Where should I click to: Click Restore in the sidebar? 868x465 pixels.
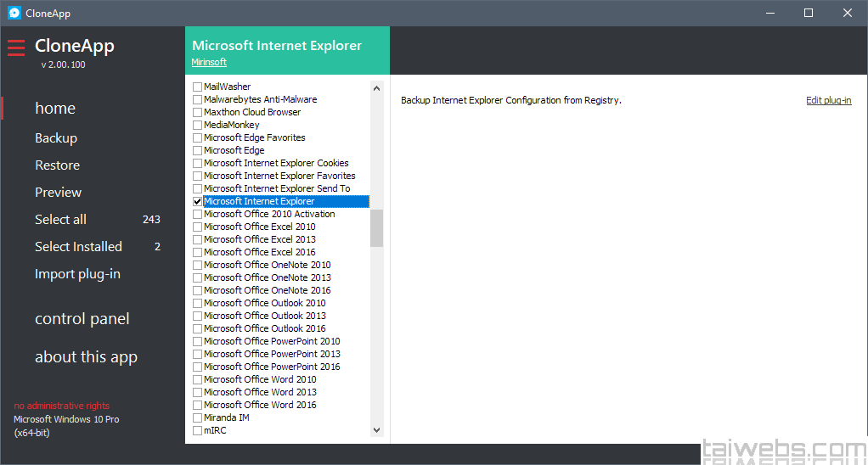(x=57, y=165)
